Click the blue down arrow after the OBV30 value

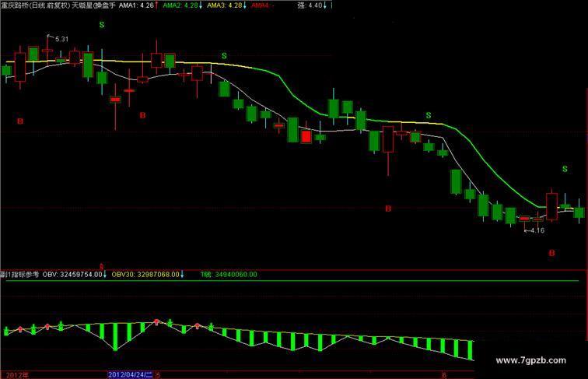[182, 274]
